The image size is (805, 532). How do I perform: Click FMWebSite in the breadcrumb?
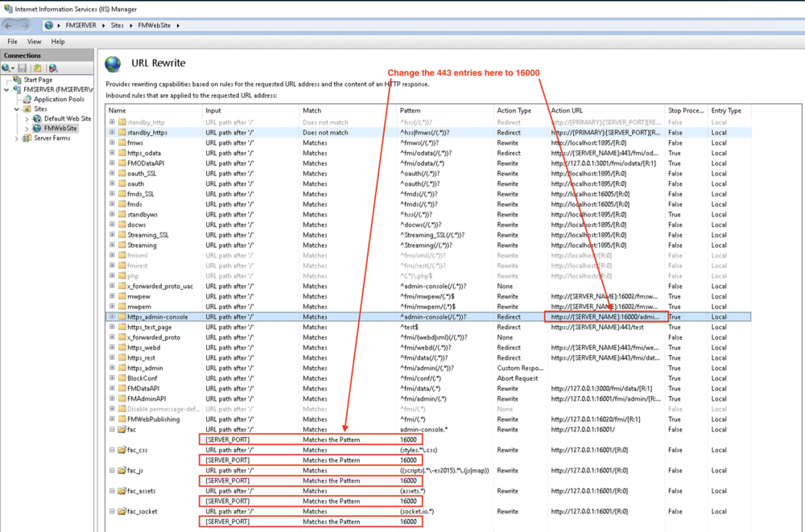(154, 25)
